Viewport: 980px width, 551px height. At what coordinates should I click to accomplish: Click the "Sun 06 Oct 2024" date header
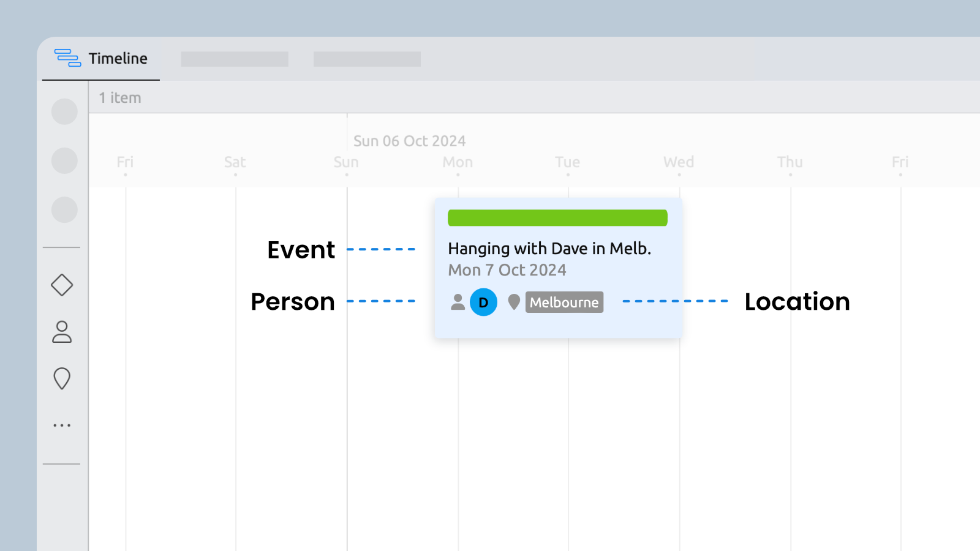tap(409, 141)
